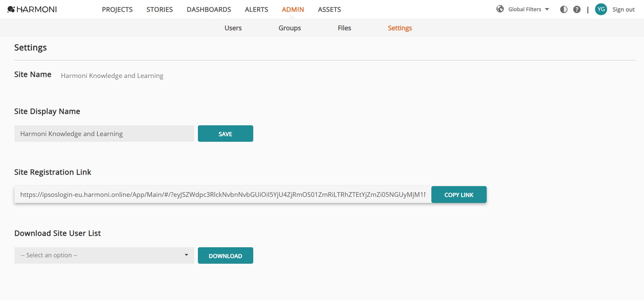
Task: Click the dropdown caret in user list selector
Action: coord(186,255)
